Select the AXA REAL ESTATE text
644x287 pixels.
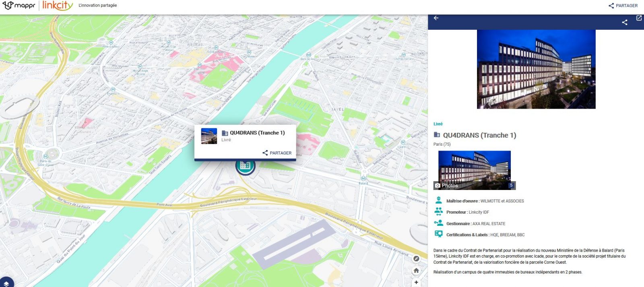point(489,224)
